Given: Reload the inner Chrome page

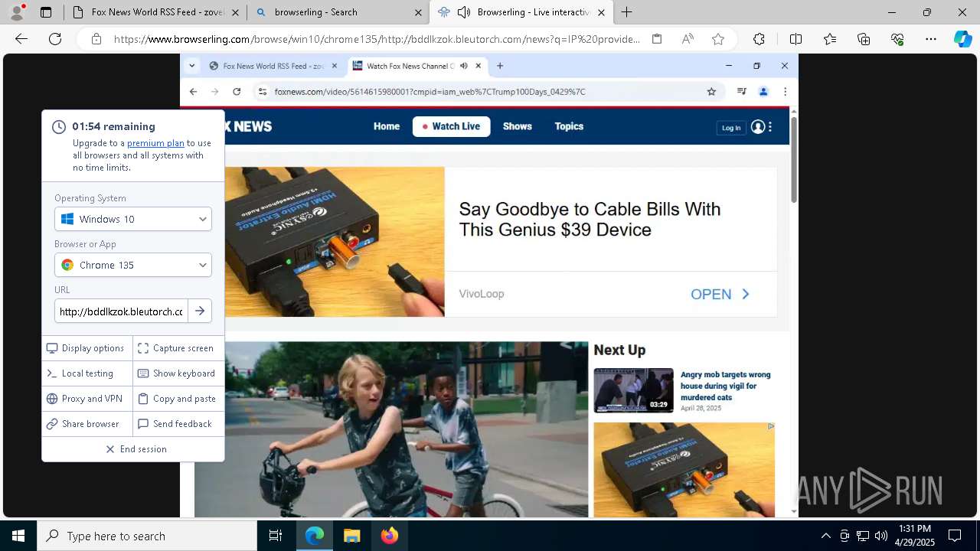Looking at the screenshot, I should [x=237, y=92].
